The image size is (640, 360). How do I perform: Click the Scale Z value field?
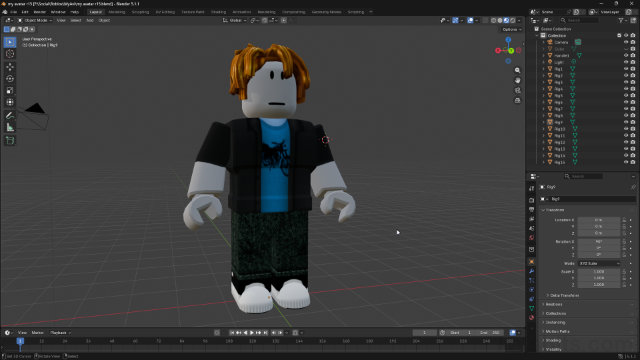pos(599,284)
